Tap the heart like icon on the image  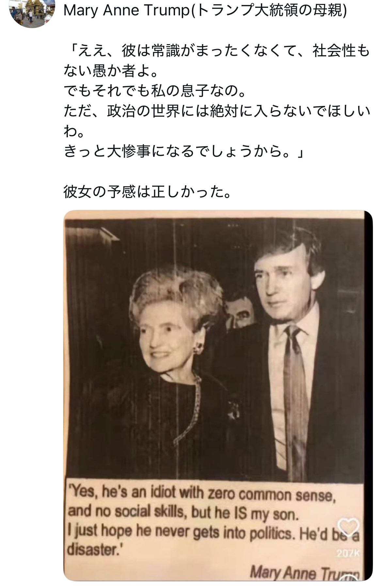pyautogui.click(x=348, y=527)
